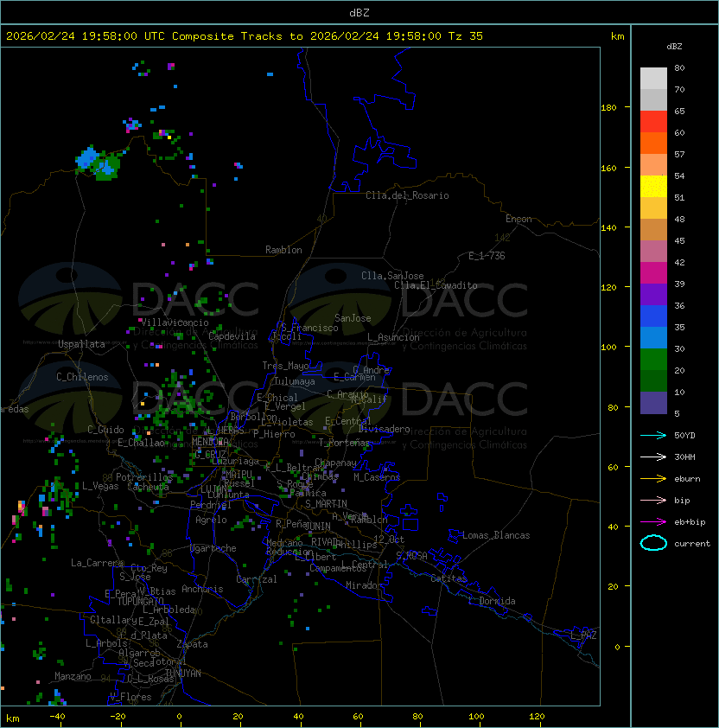Click the 'Clla.El_Cavadito' label

[x=436, y=285]
